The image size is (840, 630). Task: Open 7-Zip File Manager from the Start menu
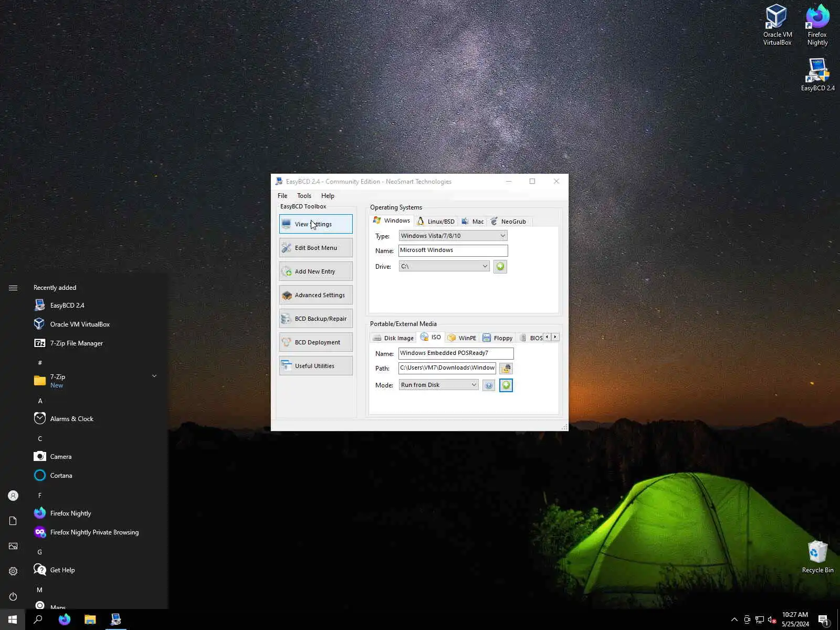(x=96, y=343)
